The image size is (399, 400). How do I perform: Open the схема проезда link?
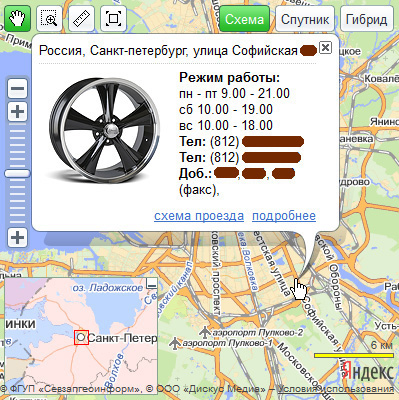199,216
